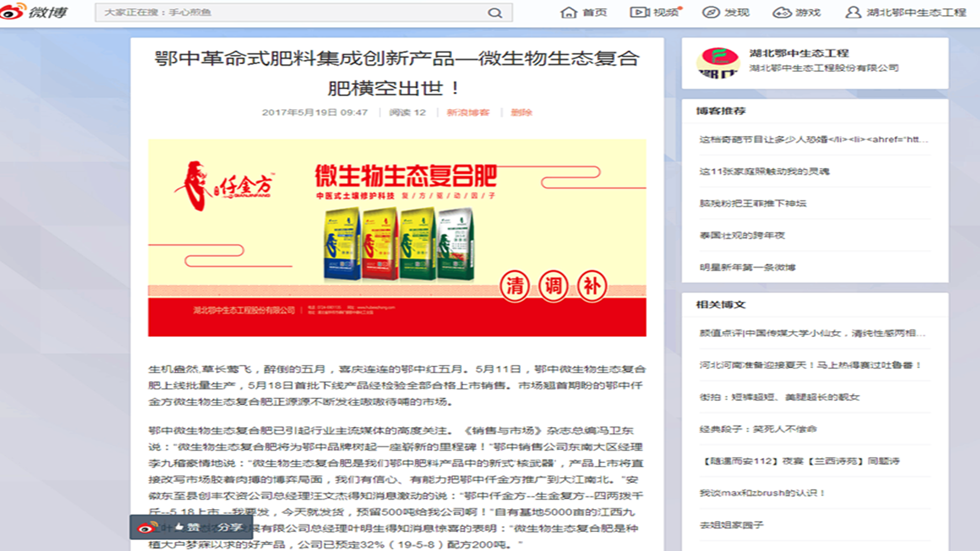This screenshot has width=980, height=551.
Task: Open 视频 video icon in navbar
Action: [x=640, y=12]
